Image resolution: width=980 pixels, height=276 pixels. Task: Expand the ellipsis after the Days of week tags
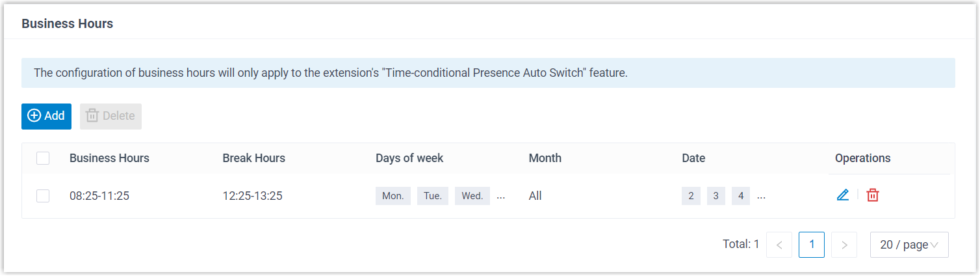[500, 196]
